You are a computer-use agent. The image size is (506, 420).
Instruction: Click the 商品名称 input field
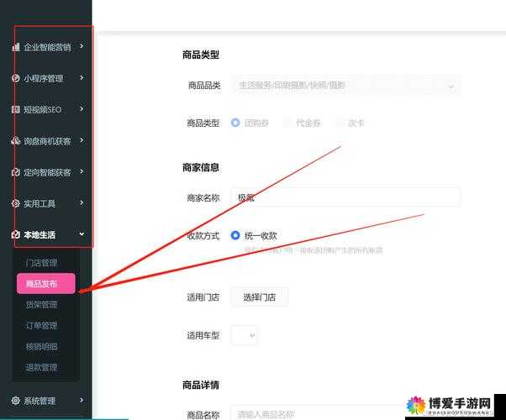tap(346, 413)
